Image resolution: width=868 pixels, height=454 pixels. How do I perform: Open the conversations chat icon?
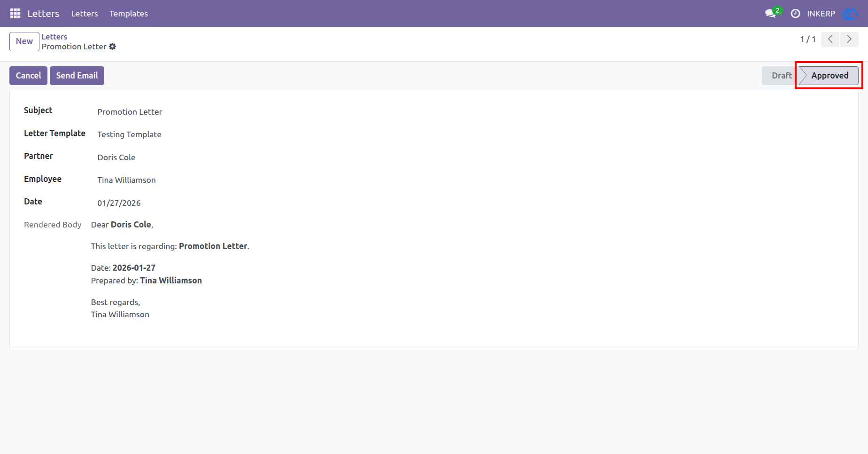coord(770,14)
